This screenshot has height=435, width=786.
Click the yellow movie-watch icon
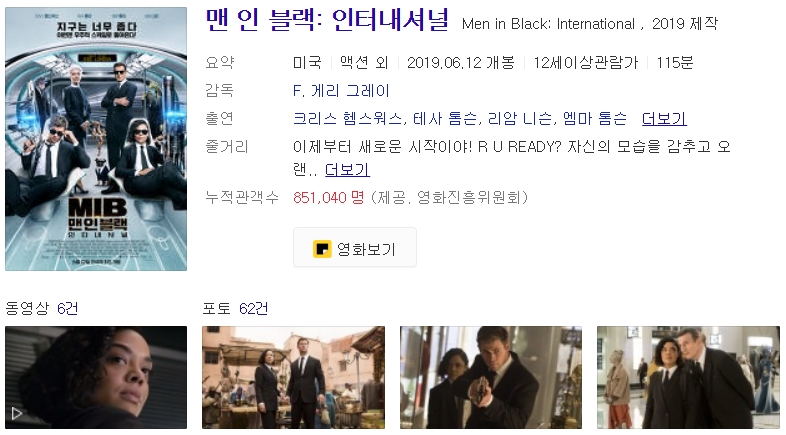coord(322,249)
